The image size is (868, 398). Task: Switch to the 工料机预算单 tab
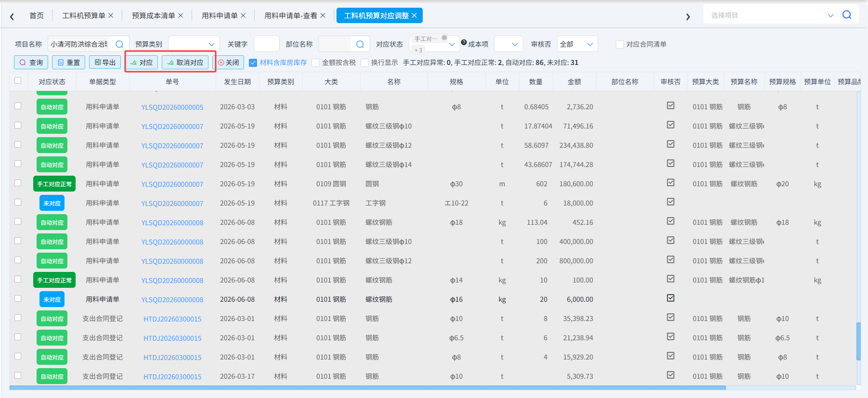pos(84,15)
